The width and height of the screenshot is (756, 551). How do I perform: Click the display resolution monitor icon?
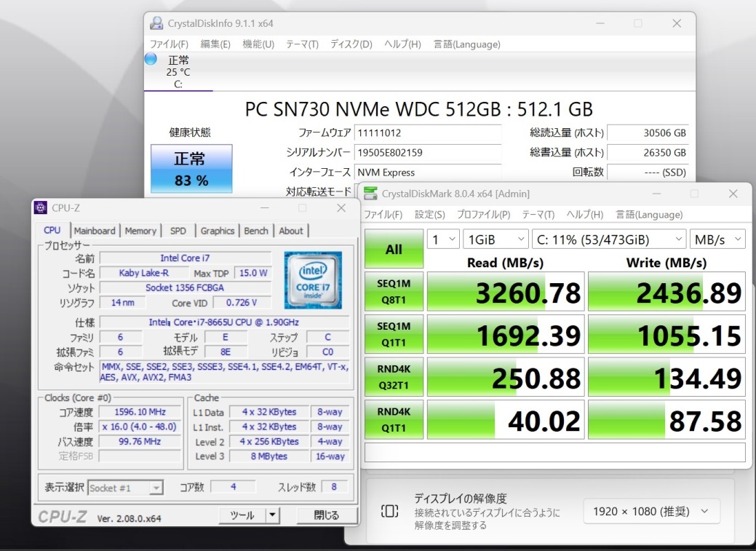coord(389,511)
